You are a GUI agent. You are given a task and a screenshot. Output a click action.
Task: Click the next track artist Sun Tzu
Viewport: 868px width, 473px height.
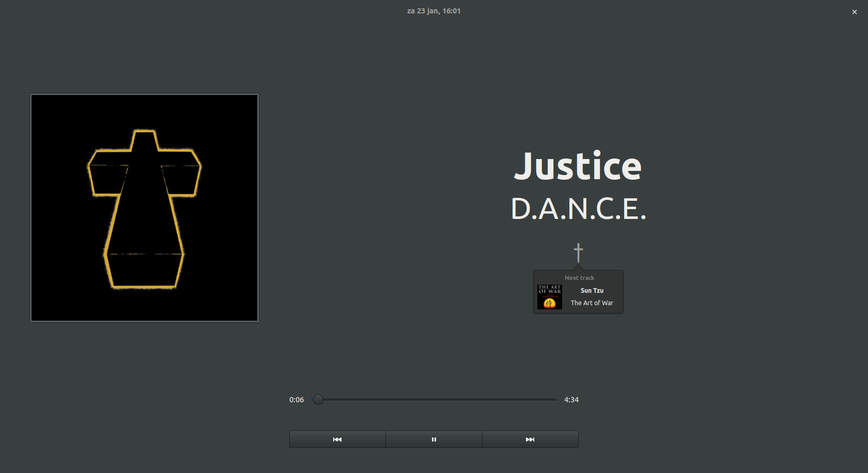tap(592, 291)
